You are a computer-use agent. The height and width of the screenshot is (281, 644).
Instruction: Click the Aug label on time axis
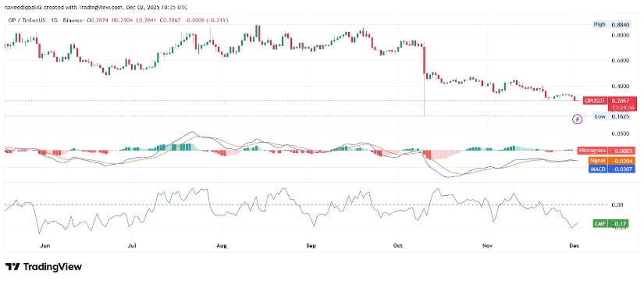pos(222,246)
